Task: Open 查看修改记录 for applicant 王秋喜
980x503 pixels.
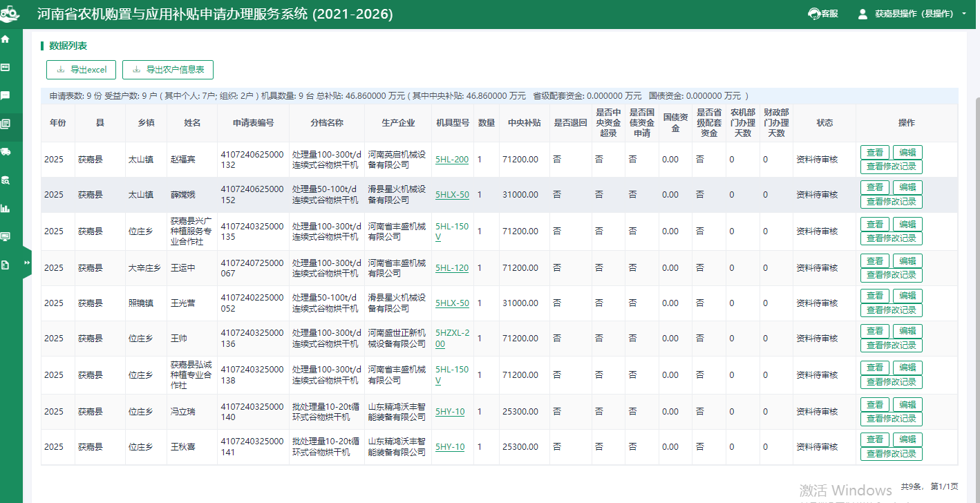Action: coord(891,454)
